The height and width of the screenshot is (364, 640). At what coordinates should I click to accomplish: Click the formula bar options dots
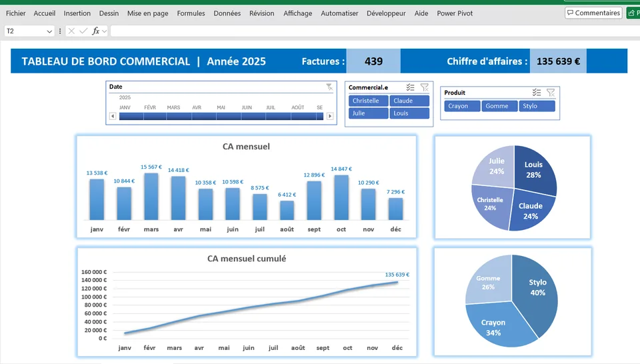60,31
